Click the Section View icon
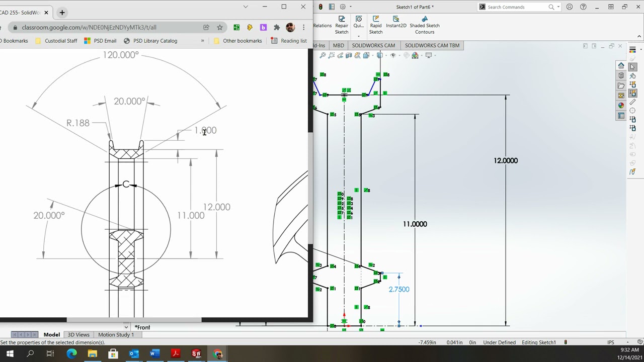Image resolution: width=644 pixels, height=362 pixels. 349,55
